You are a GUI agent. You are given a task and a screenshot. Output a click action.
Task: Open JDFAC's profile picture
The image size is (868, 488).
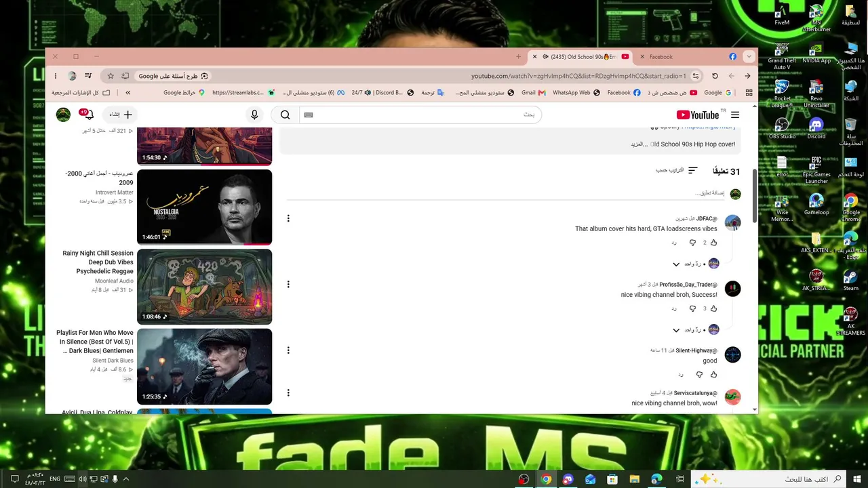(732, 223)
